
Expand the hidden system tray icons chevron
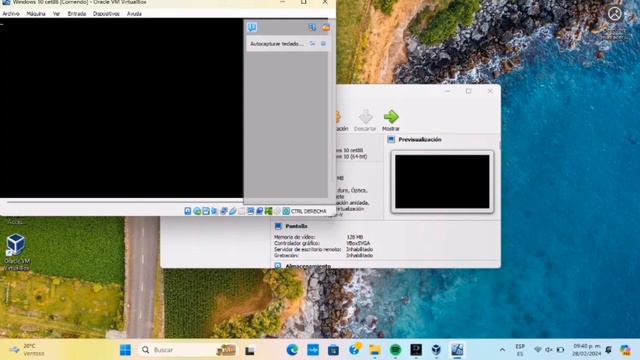click(x=502, y=350)
